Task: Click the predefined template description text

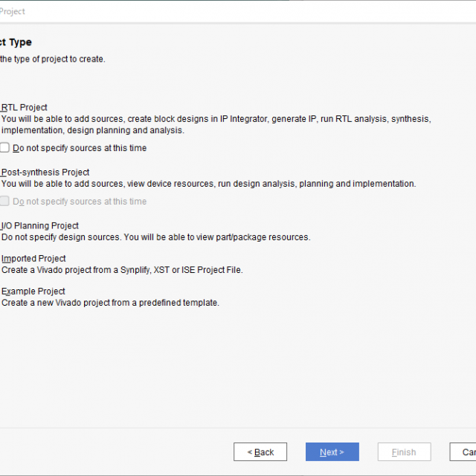Action: coord(110,303)
